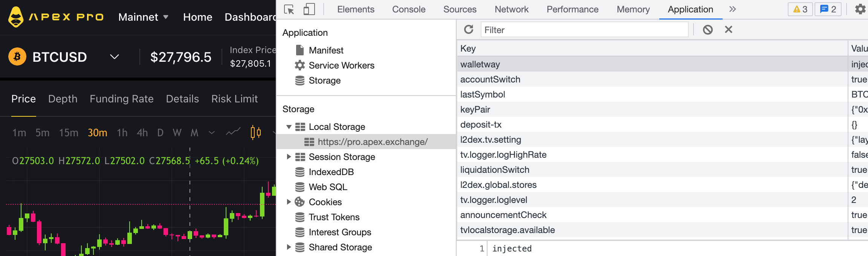Select the line chart type icon
Image resolution: width=868 pixels, height=256 pixels.
pos(233,132)
